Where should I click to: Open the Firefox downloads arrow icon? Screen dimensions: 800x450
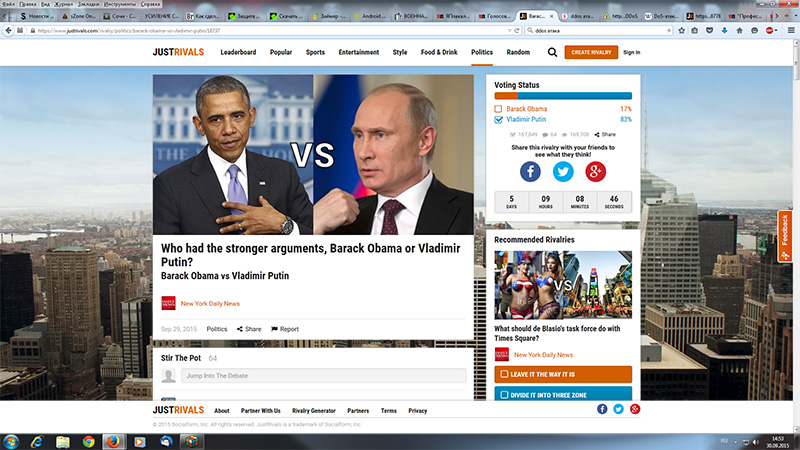(x=724, y=31)
